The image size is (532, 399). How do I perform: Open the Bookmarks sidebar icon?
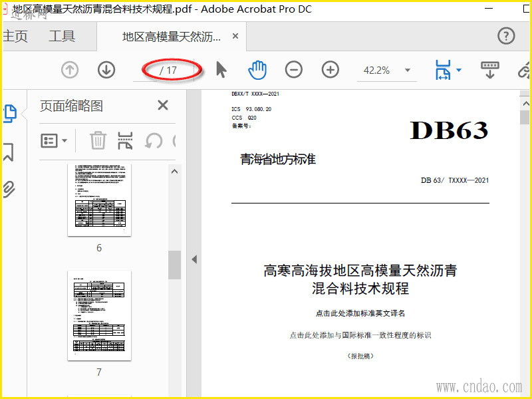tap(9, 152)
